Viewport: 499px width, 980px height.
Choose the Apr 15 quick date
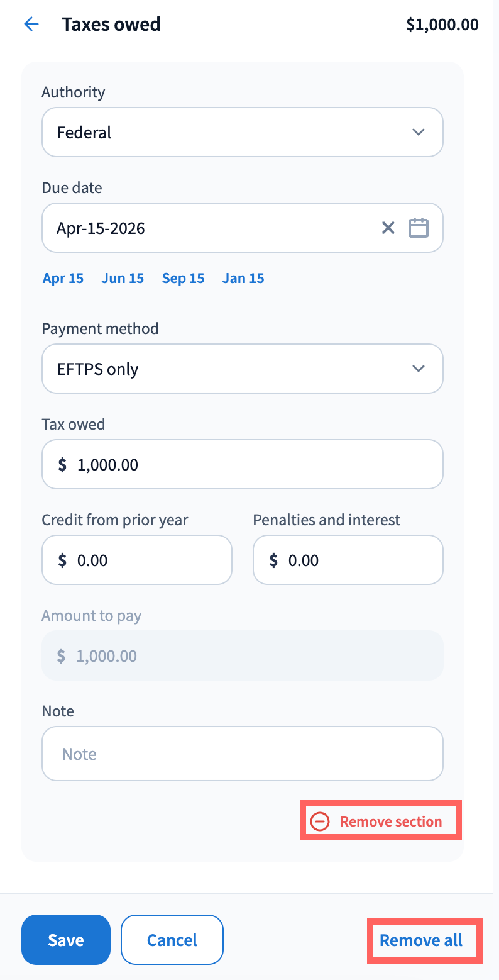click(x=63, y=278)
